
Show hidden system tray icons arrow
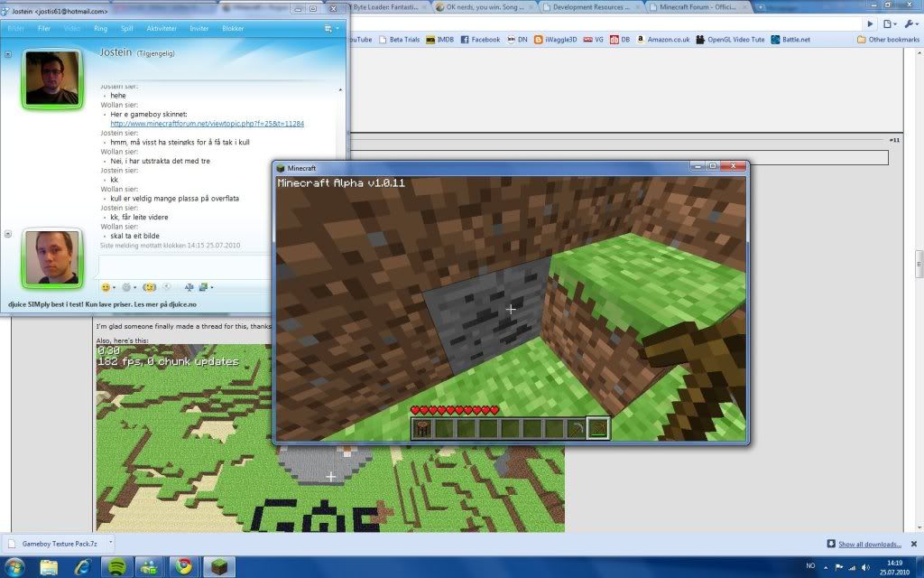[x=827, y=567]
